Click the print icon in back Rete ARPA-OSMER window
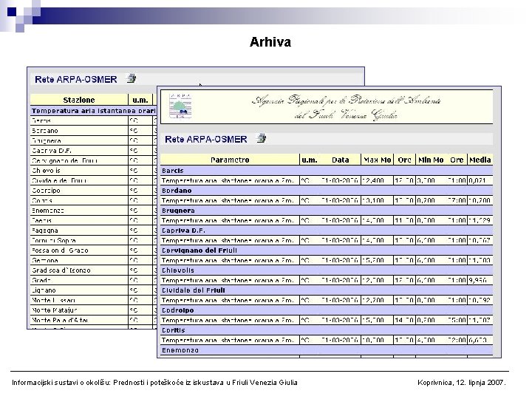Screen dimensions: 532x399 click(x=131, y=78)
